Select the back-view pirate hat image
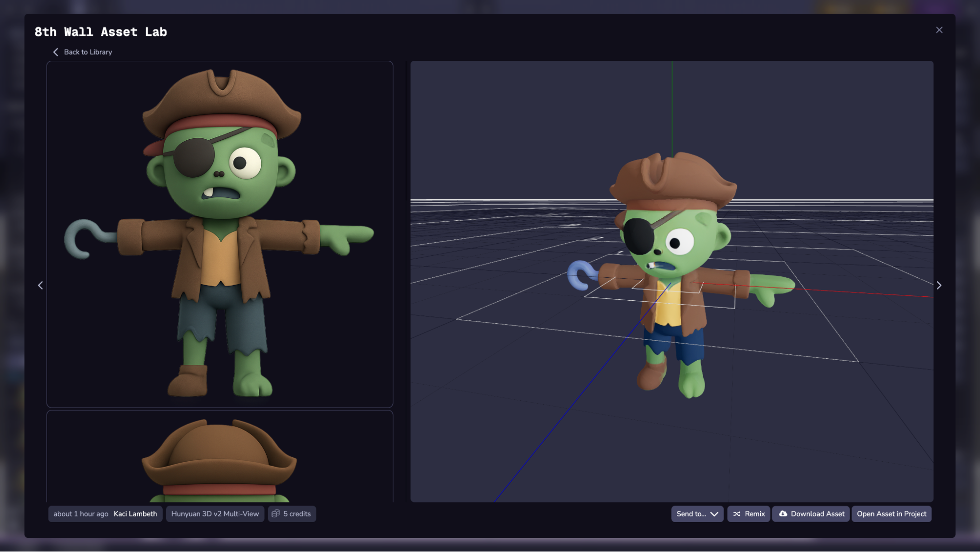 pyautogui.click(x=220, y=457)
